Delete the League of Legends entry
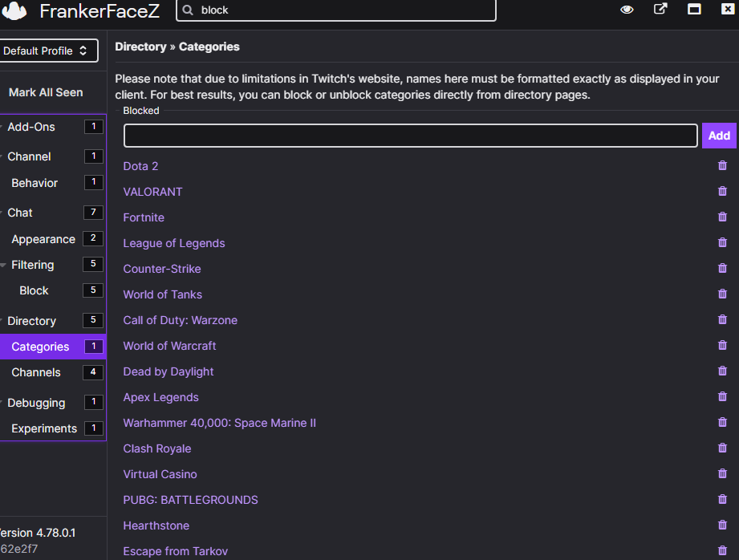Screen dimensions: 739x560 tap(722, 243)
